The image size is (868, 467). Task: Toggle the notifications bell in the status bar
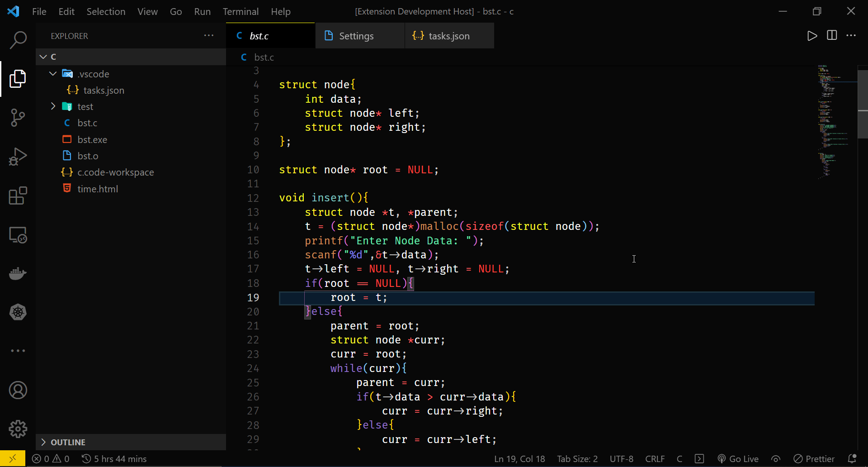tap(853, 458)
